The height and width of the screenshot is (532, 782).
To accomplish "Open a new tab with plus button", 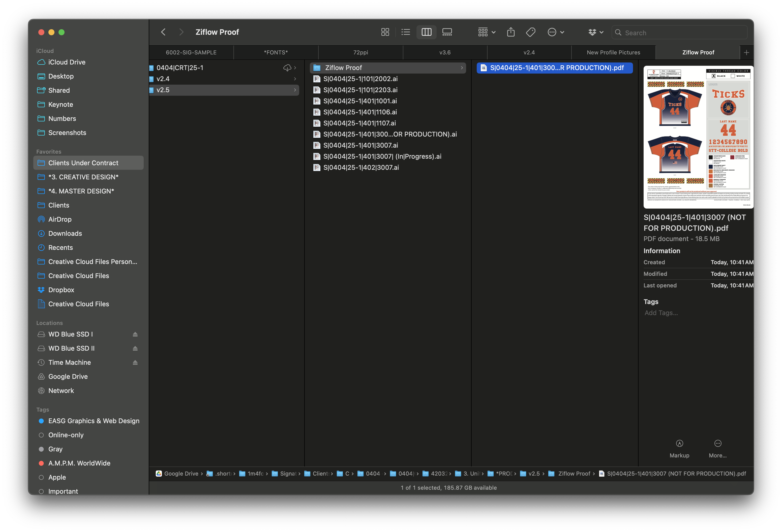I will (x=746, y=52).
